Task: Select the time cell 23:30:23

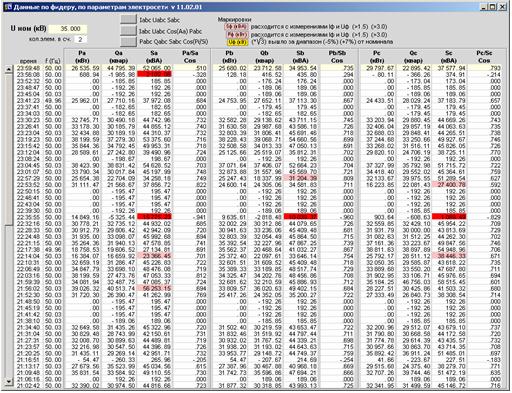Action: tap(28, 120)
